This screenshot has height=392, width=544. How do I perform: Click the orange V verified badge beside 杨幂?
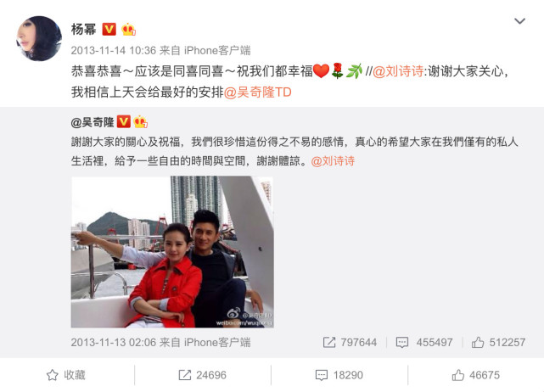coord(109,30)
